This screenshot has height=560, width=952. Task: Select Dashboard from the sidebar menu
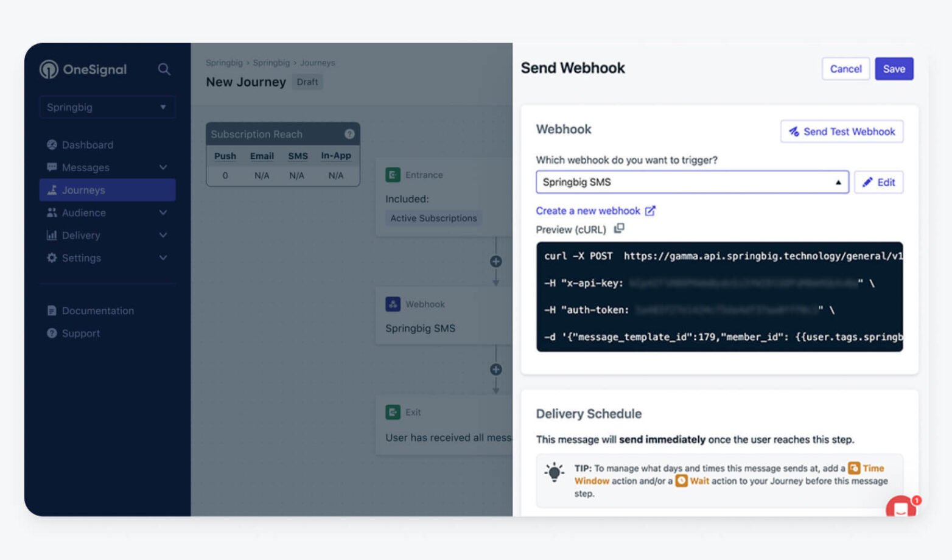click(x=88, y=145)
